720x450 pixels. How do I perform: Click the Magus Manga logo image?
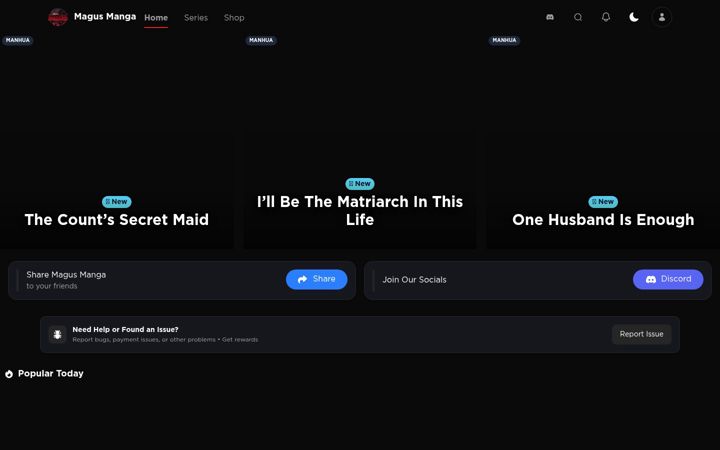pyautogui.click(x=58, y=17)
